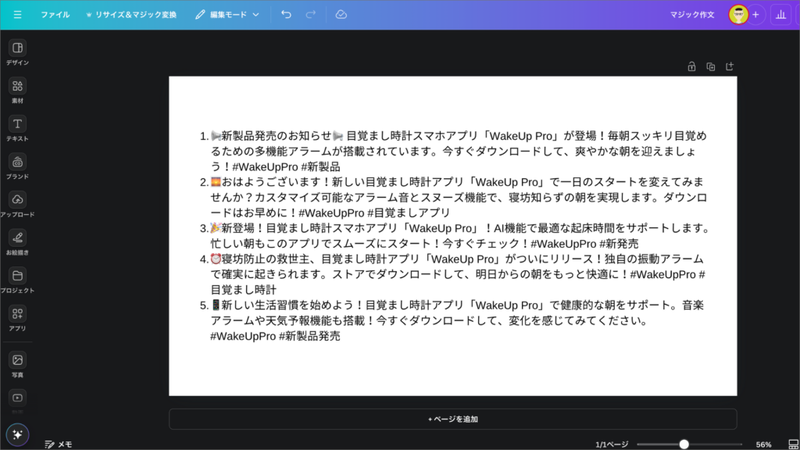Screen dimensions: 800x450
Task: Open the analytics bar chart icon
Action: pyautogui.click(x=781, y=15)
